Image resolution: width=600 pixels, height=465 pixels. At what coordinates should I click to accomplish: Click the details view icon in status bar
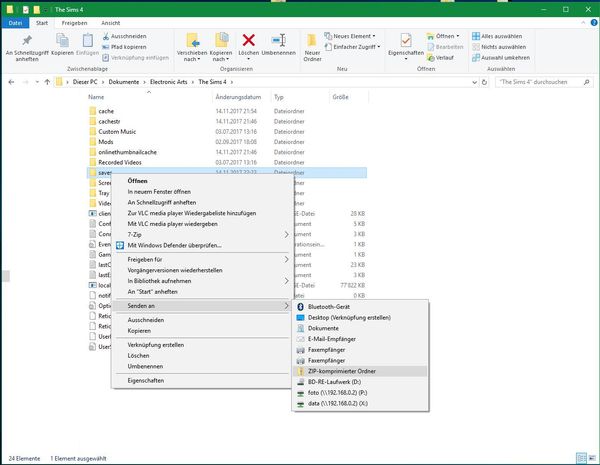coord(581,458)
